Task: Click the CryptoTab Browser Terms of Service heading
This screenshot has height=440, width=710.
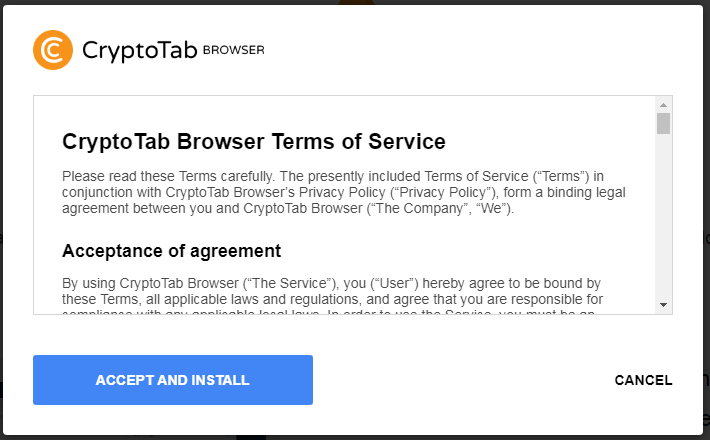Action: [253, 141]
